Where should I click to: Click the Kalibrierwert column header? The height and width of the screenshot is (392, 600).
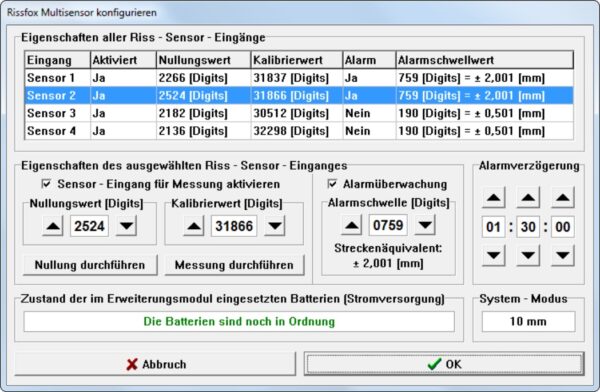(297, 60)
